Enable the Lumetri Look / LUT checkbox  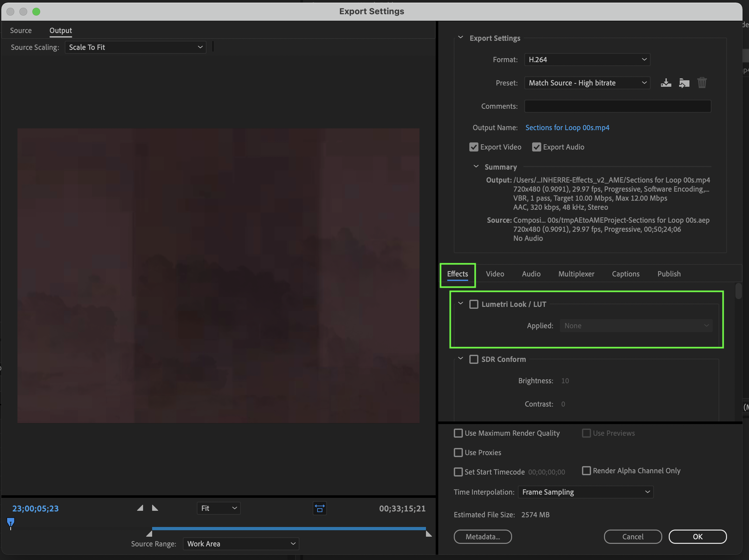474,304
